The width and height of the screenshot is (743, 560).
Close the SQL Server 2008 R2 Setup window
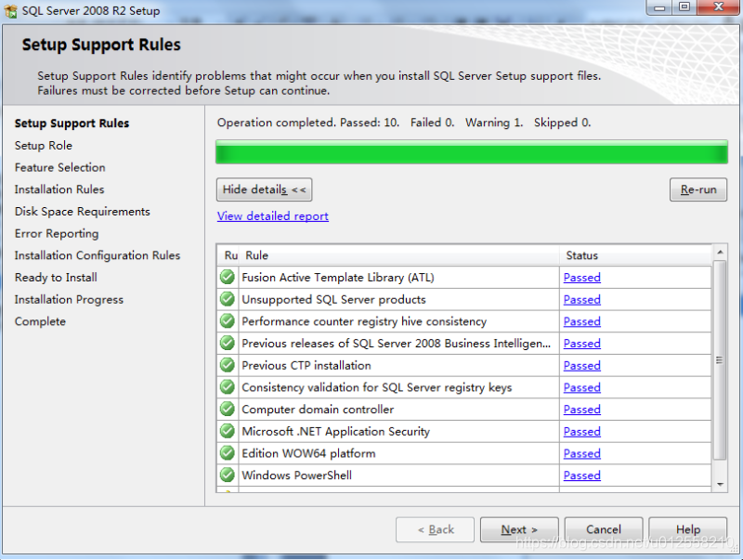[x=719, y=7]
